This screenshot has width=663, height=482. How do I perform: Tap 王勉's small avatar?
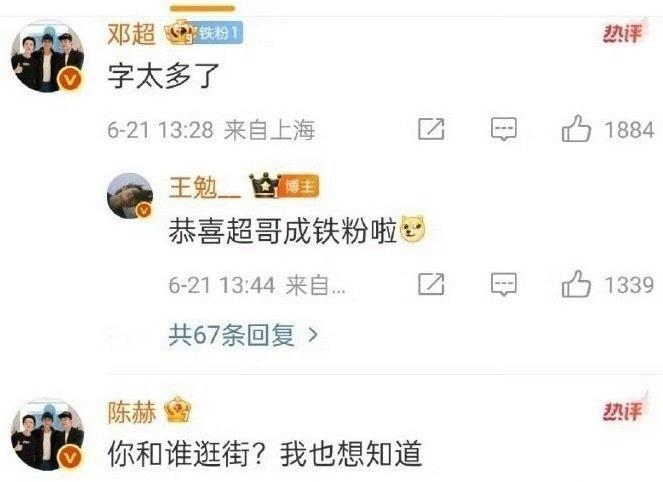[130, 196]
